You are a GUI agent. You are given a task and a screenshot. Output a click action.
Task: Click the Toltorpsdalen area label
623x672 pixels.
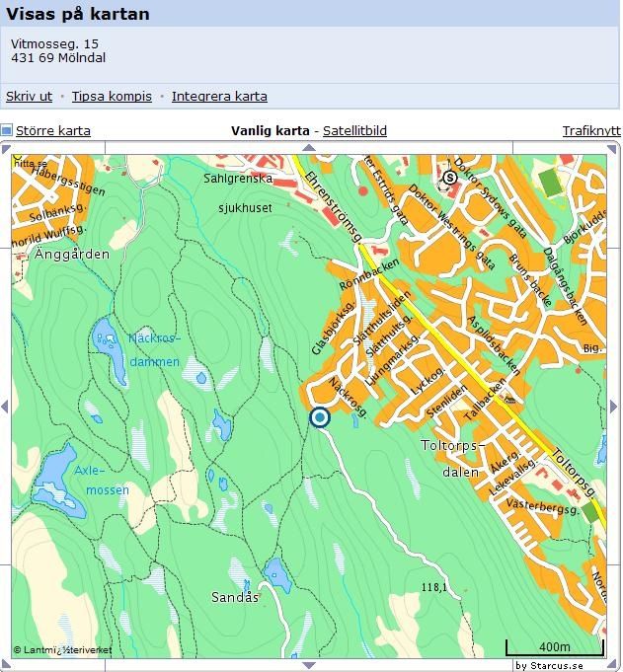(452, 459)
